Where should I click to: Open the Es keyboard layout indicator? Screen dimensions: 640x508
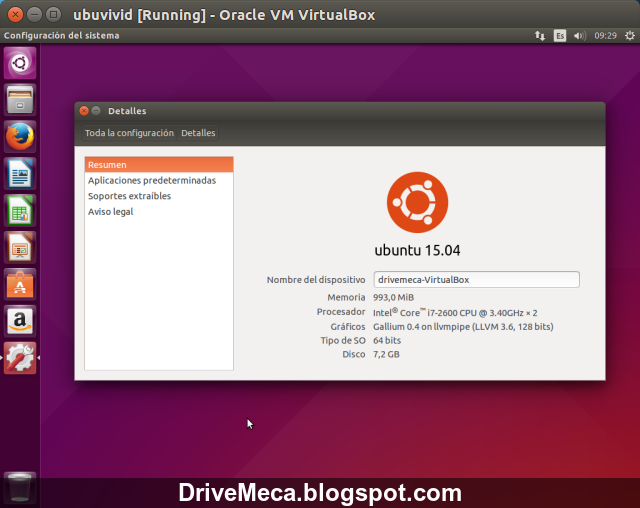560,36
